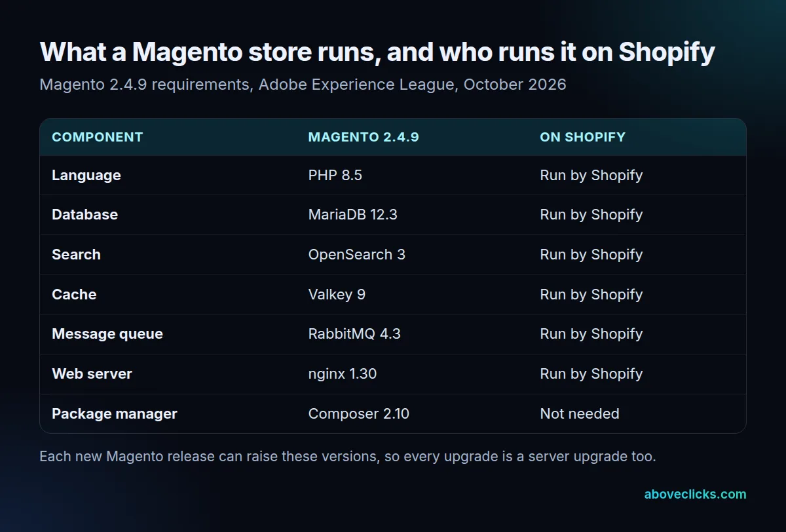Screen dimensions: 786x532
Task: Click the title 'What a Magento store runs' heading
Action: point(377,52)
